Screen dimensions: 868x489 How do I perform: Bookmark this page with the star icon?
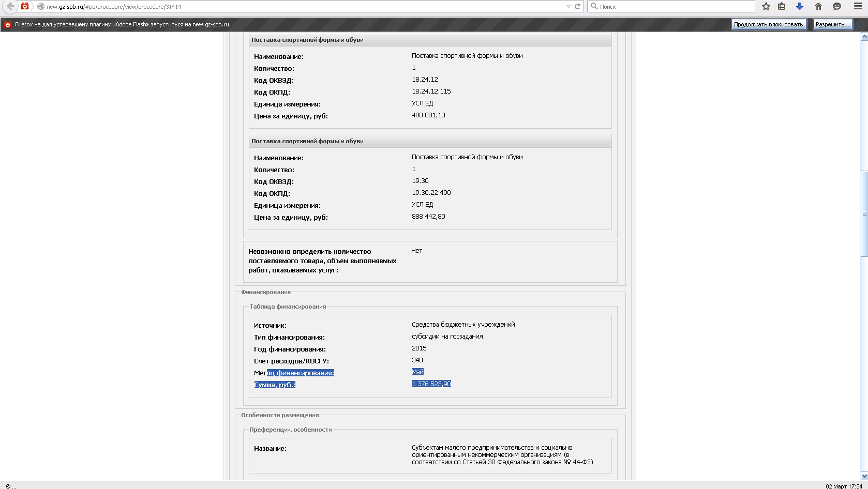tap(766, 6)
